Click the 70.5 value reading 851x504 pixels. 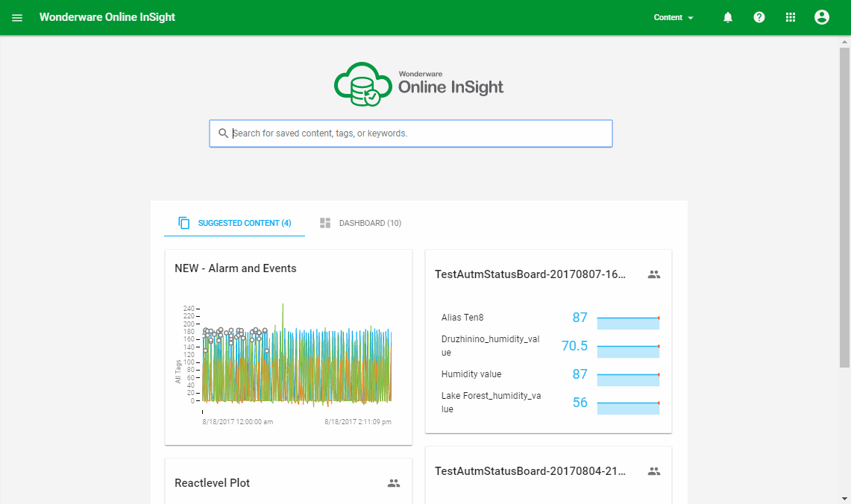click(x=574, y=346)
